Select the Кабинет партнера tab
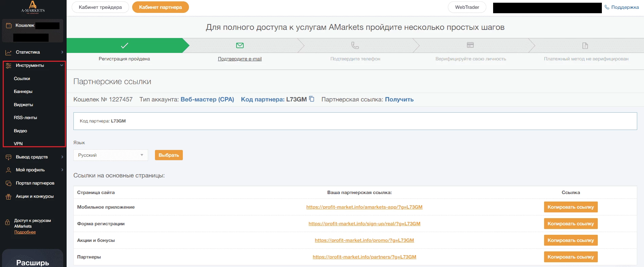Image resolution: width=644 pixels, height=267 pixels. pos(160,7)
